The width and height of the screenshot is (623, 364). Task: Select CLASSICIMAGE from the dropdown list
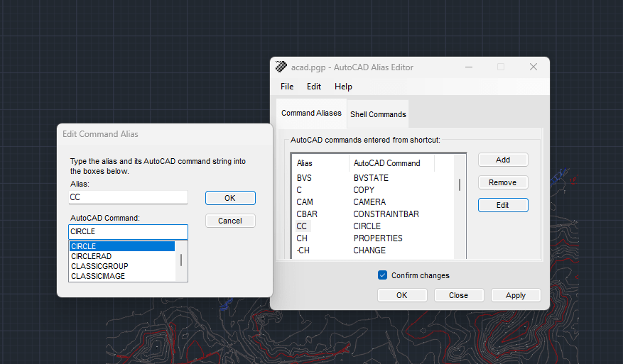pyautogui.click(x=98, y=276)
